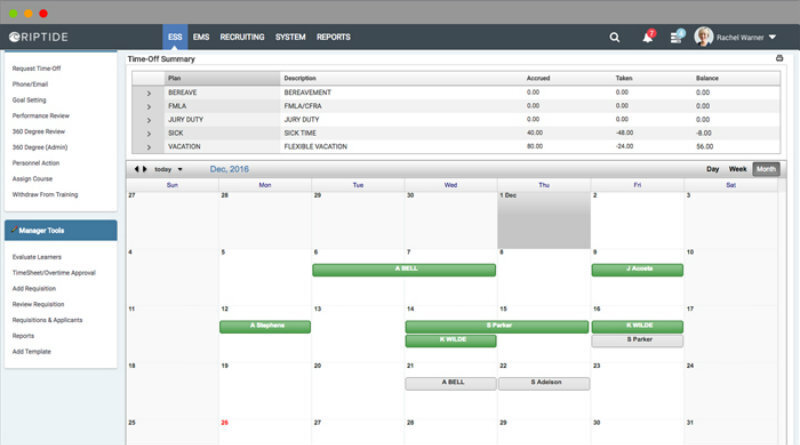800x445 pixels.
Task: Open the today dropdown arrow
Action: (x=180, y=170)
